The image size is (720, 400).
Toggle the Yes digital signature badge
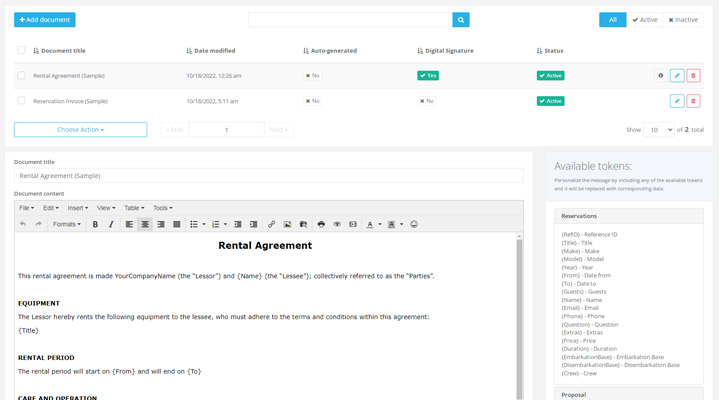428,75
